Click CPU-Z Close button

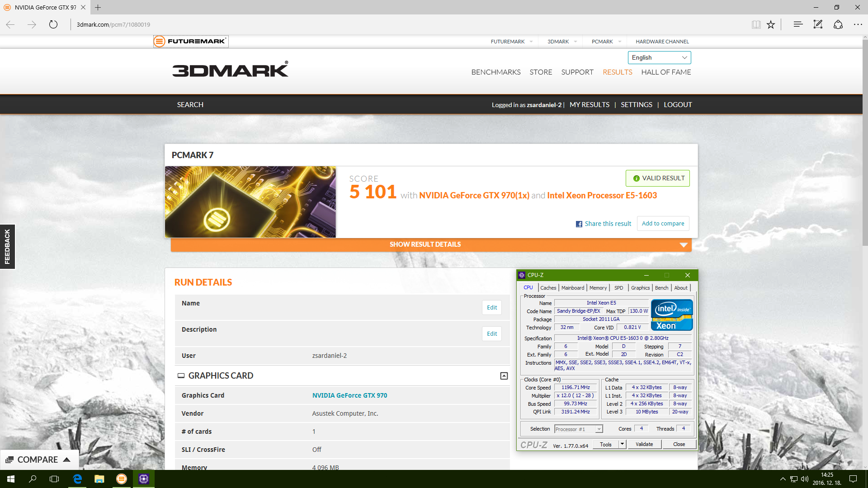pyautogui.click(x=679, y=444)
